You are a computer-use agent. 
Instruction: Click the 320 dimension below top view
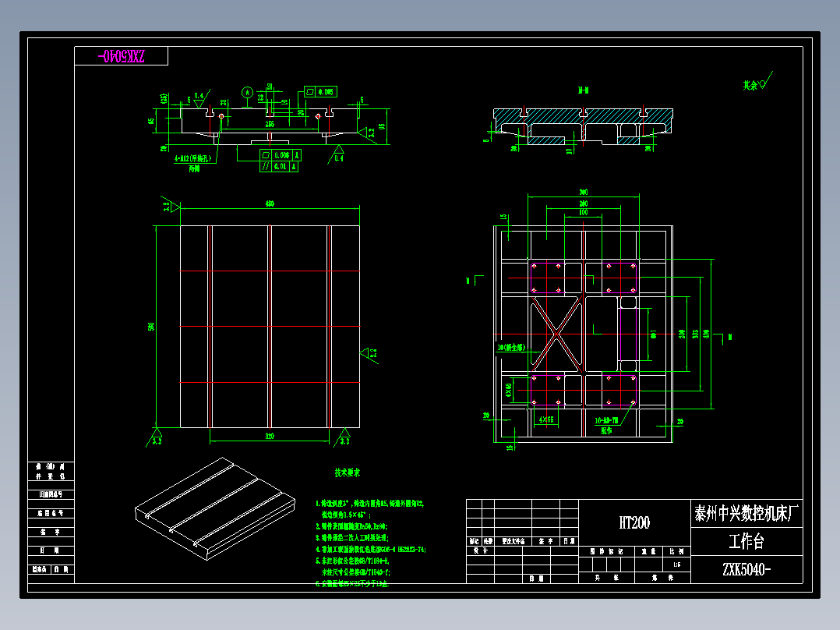270,436
